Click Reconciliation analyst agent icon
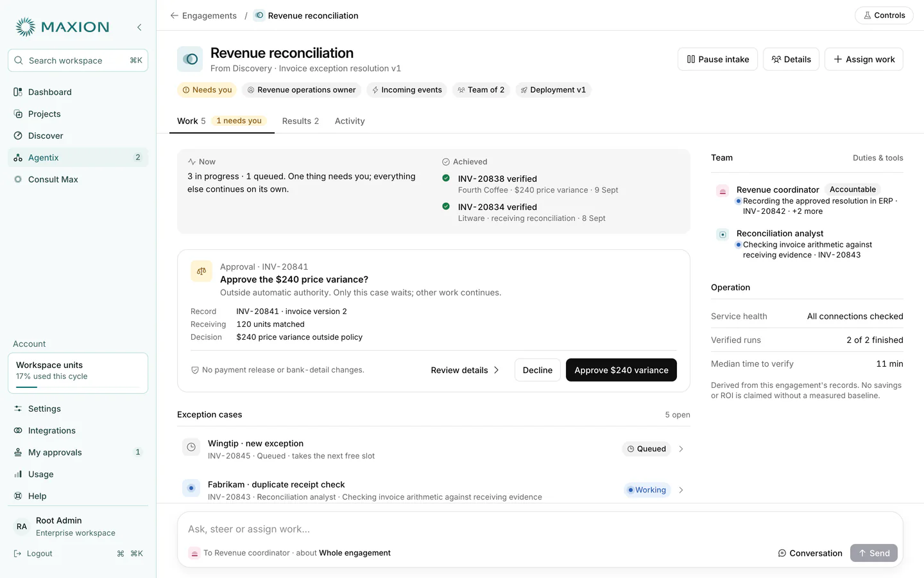 click(723, 234)
